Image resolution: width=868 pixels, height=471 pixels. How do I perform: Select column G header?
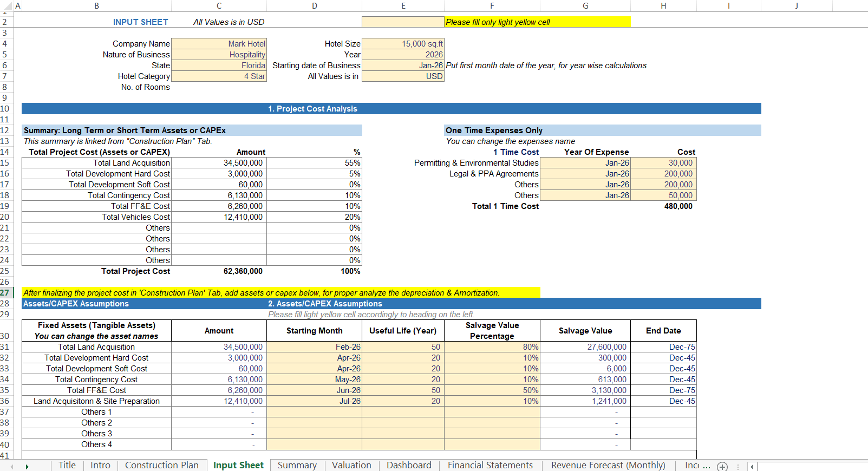click(585, 6)
